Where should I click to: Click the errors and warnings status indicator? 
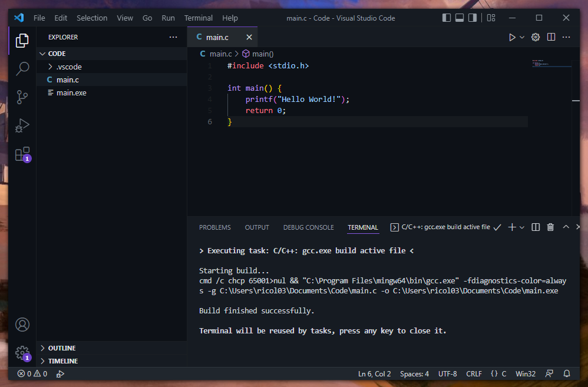[32, 374]
